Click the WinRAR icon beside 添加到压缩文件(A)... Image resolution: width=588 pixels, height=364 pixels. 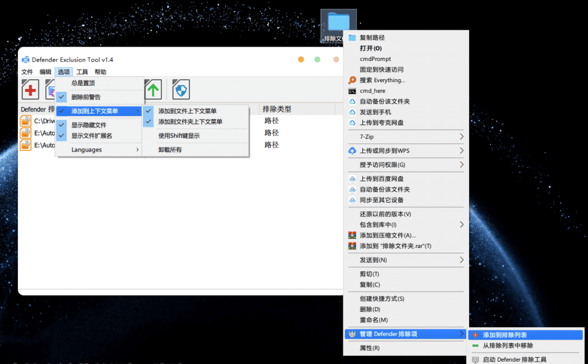(x=352, y=235)
